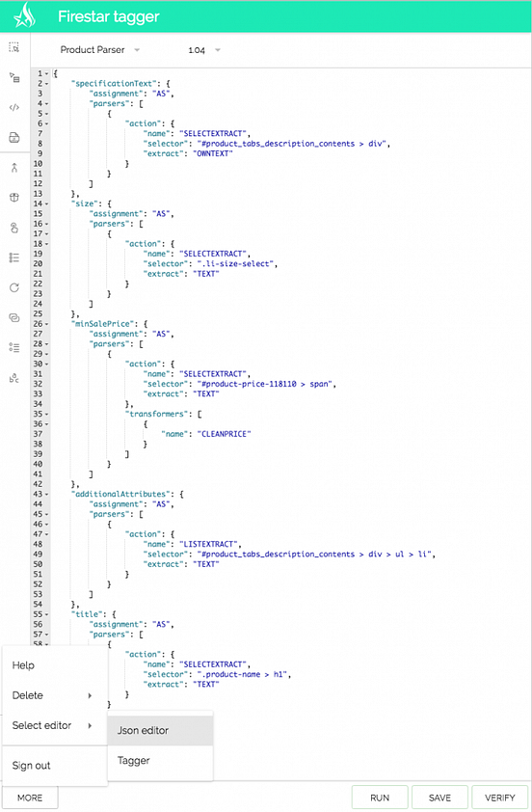Fold the parsers array at line 4
The image size is (532, 812).
[x=47, y=103]
